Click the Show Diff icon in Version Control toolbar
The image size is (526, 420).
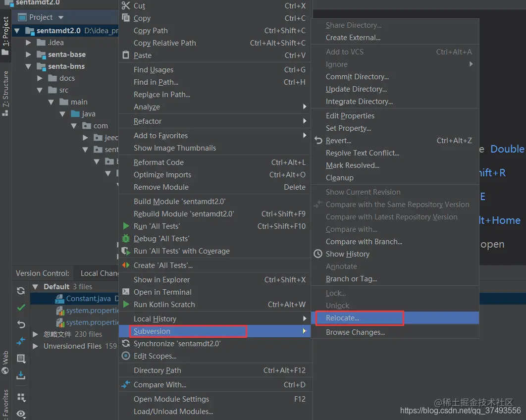click(x=21, y=341)
